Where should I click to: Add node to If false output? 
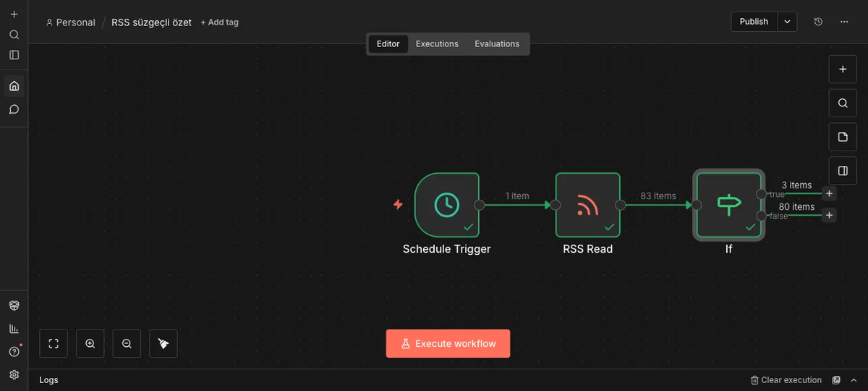pos(830,215)
